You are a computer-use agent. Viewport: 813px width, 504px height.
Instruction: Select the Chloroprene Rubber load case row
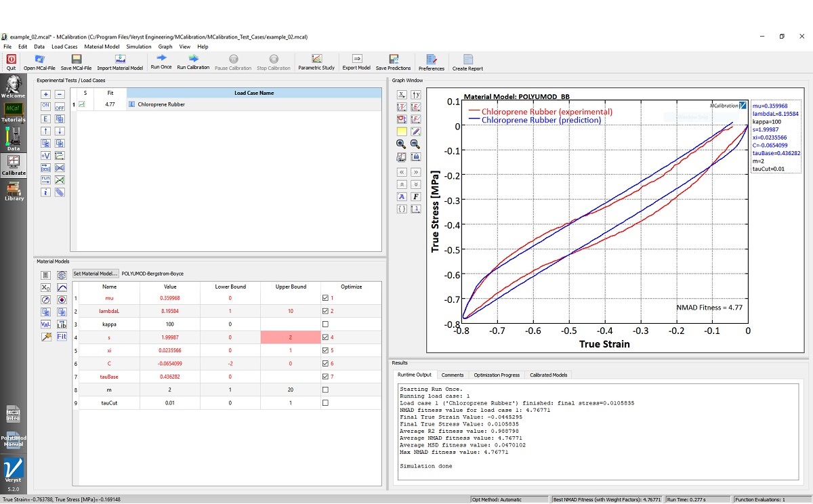[x=226, y=104]
